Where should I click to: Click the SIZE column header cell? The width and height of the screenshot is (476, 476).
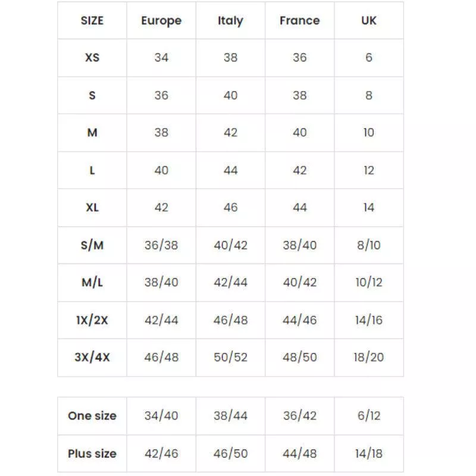tap(92, 21)
